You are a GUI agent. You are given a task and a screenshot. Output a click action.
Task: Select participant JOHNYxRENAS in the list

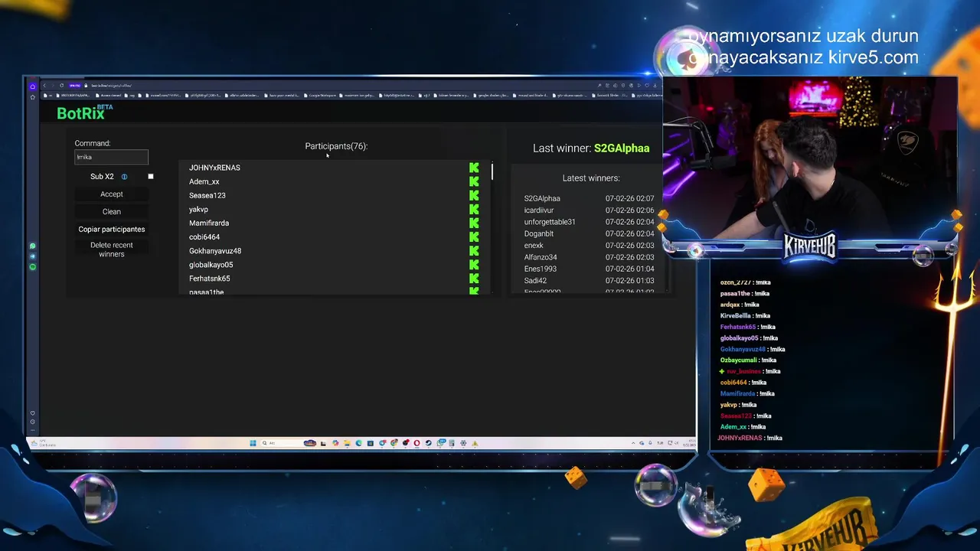(214, 168)
